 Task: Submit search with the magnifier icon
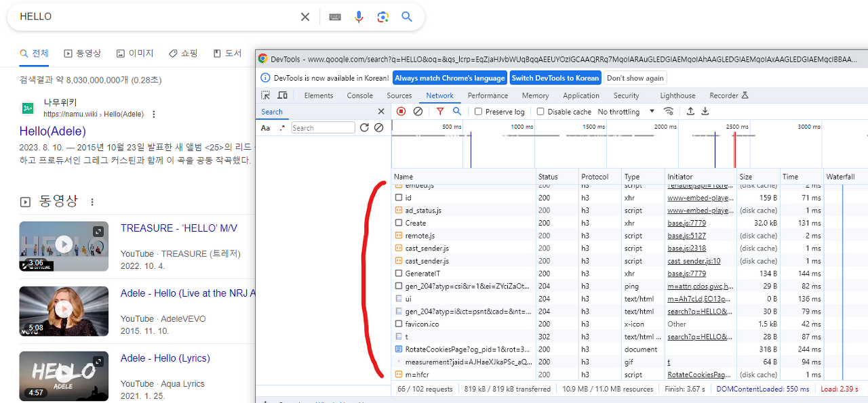(407, 17)
